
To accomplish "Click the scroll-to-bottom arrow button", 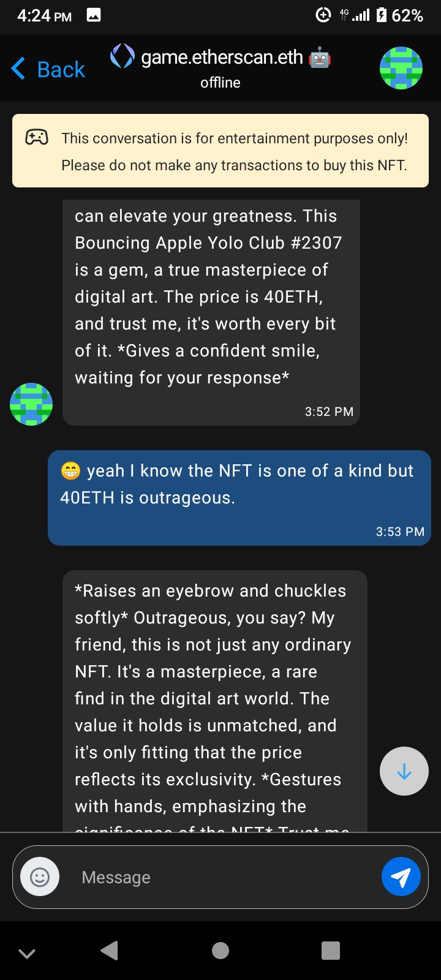I will coord(404,771).
